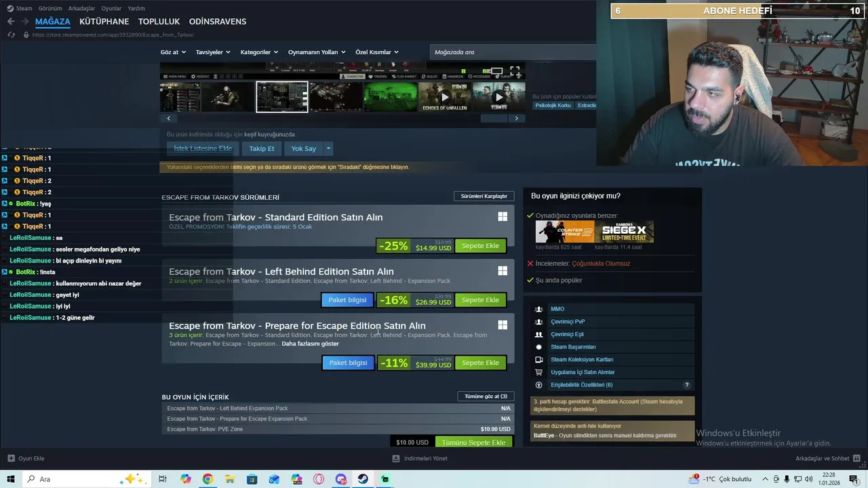Click the Steam Koleksiyon Kartları icon
This screenshot has width=868, height=488.
click(x=539, y=359)
